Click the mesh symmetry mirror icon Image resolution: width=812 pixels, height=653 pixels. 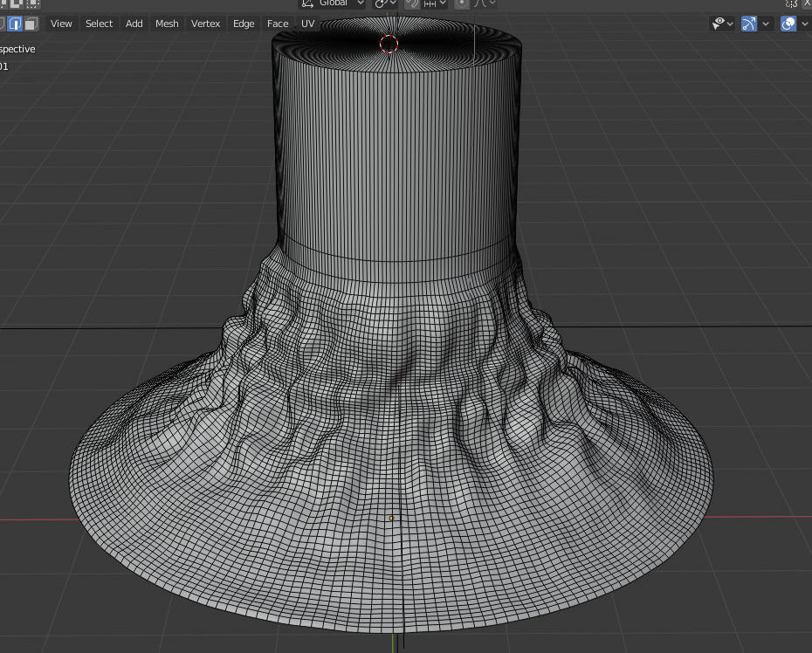pos(791,3)
